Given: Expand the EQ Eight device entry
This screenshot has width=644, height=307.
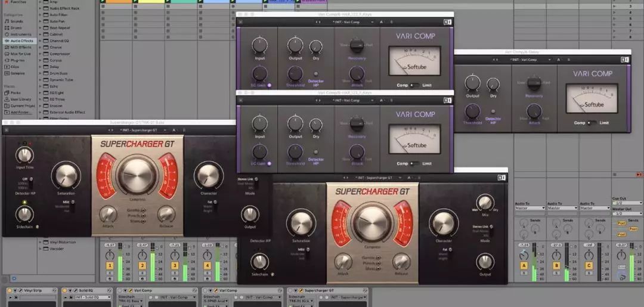Looking at the screenshot, I should coord(41,93).
